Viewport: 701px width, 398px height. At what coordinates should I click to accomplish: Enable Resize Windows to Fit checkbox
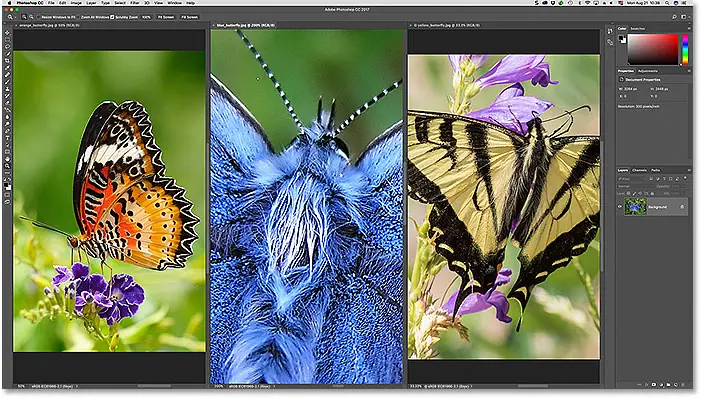pyautogui.click(x=39, y=17)
